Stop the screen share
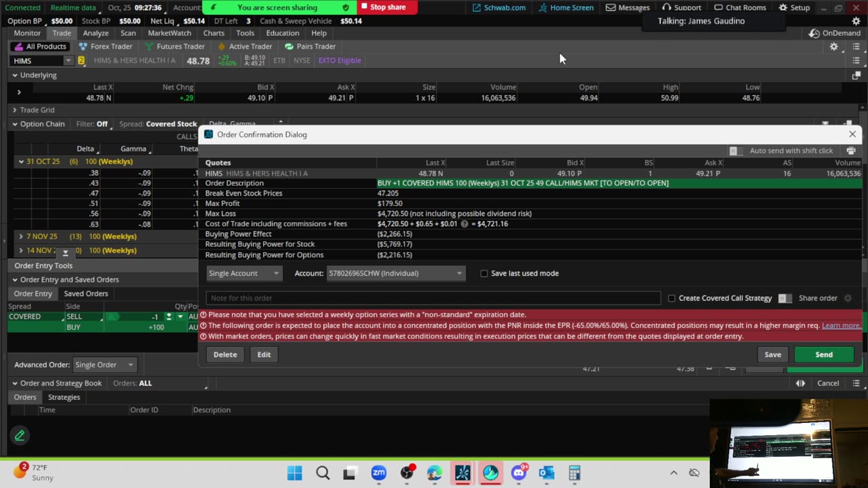 (382, 7)
